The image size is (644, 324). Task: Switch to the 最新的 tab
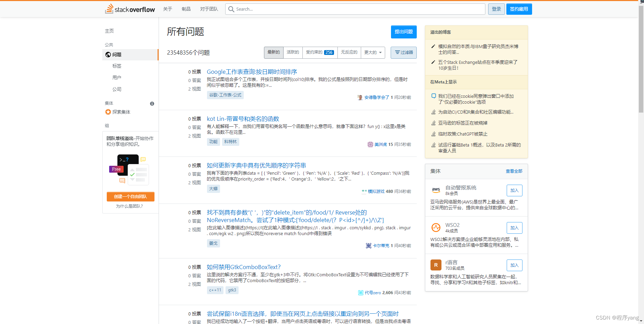pos(274,53)
